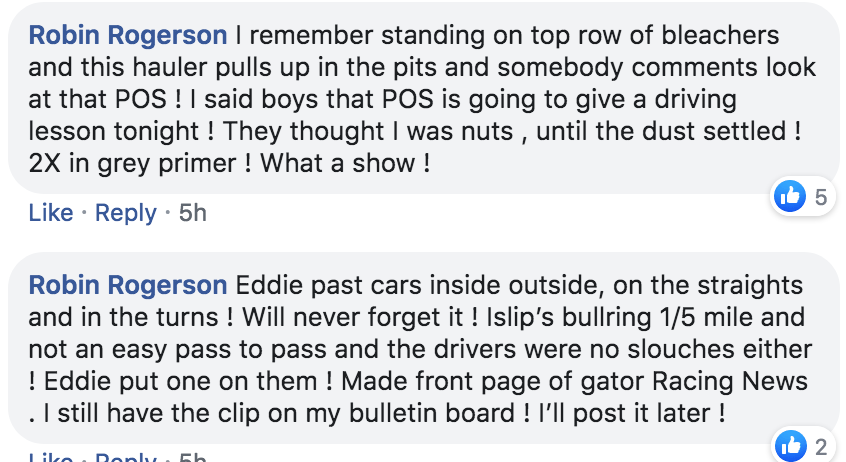Open the reactions pill on the first comment
This screenshot has height=462, width=846.
pos(803,196)
